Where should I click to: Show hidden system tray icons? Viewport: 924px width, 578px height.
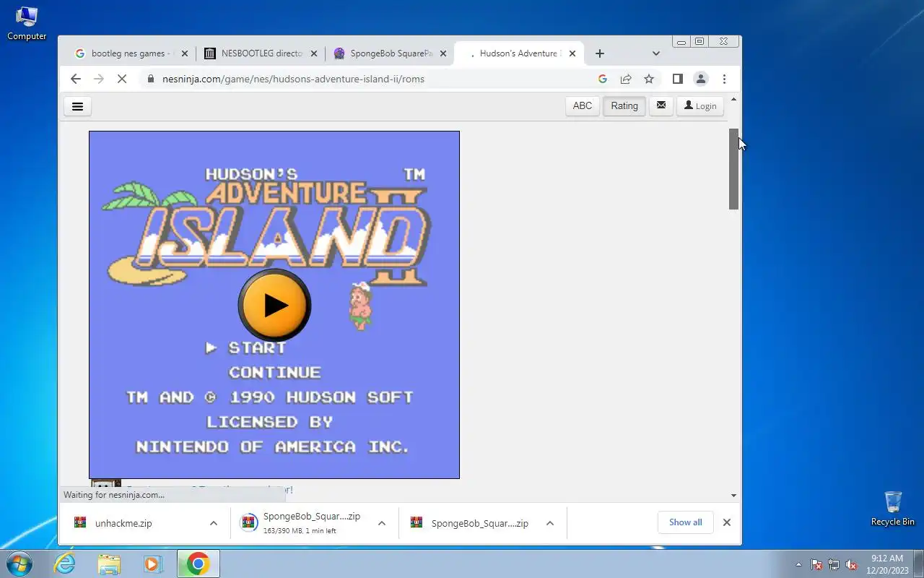tap(798, 564)
